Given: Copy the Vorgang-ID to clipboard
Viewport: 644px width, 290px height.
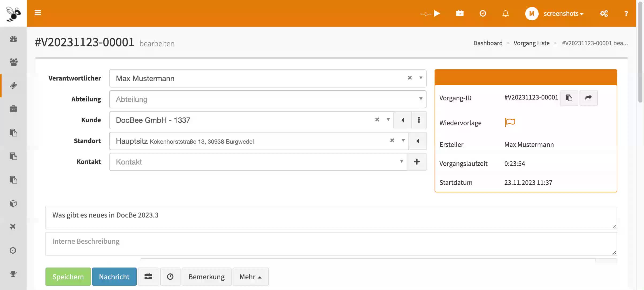Looking at the screenshot, I should pyautogui.click(x=569, y=98).
